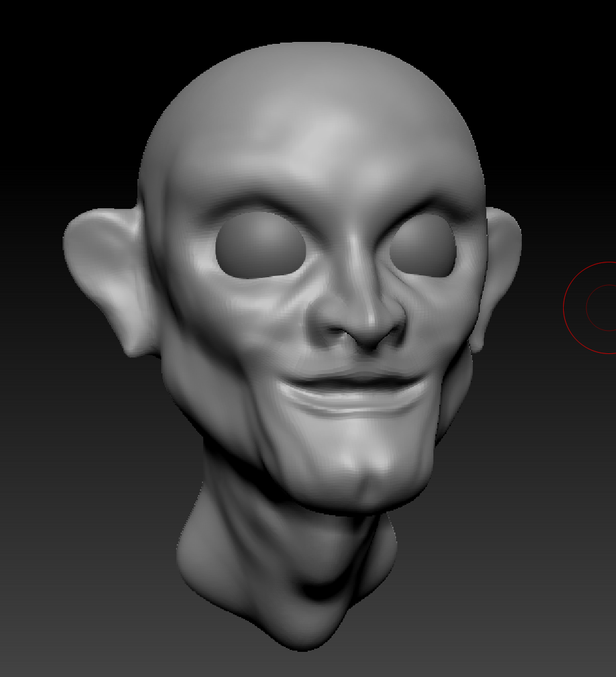Image resolution: width=616 pixels, height=677 pixels.
Task: Click the eyeball on the image's left side
Action: pyautogui.click(x=255, y=246)
